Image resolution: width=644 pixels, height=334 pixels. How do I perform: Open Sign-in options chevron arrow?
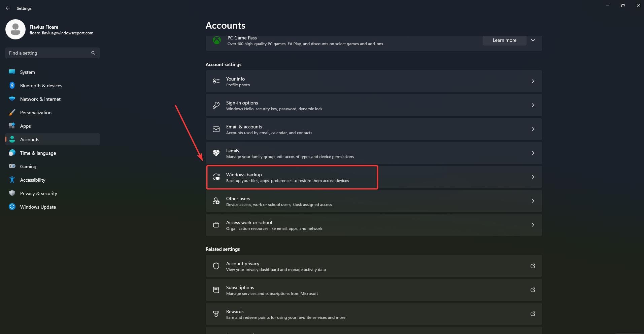(533, 105)
